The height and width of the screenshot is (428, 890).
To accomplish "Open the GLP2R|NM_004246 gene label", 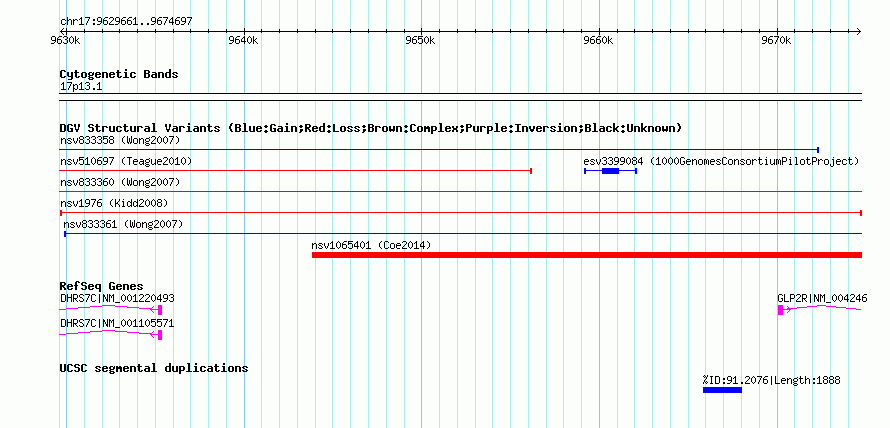I will (x=822, y=298).
